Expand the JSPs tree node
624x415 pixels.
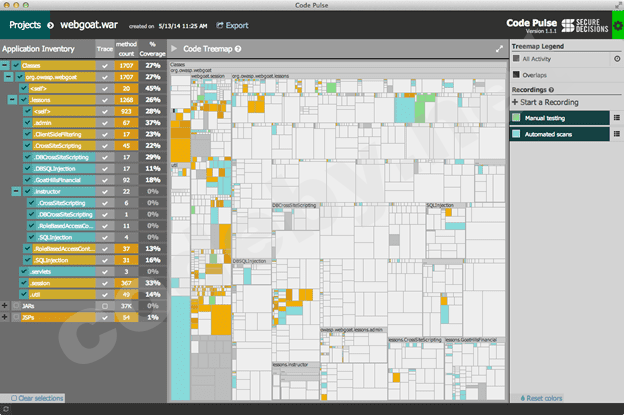pyautogui.click(x=5, y=318)
